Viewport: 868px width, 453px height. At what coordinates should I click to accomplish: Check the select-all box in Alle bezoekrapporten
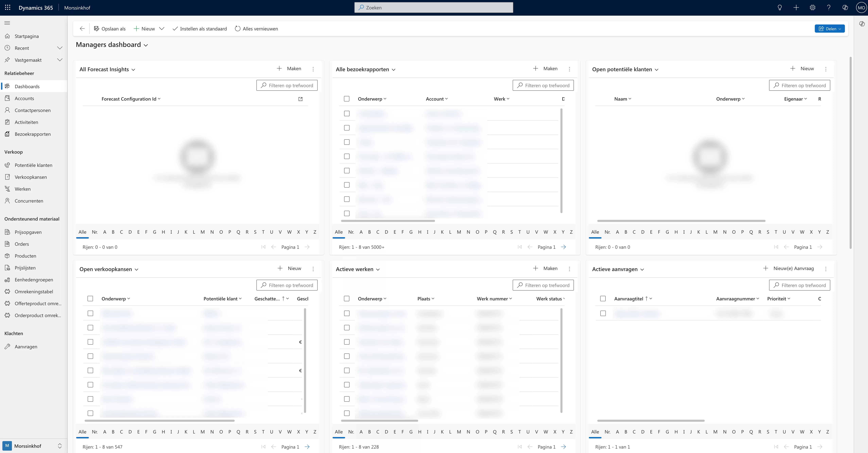point(347,99)
